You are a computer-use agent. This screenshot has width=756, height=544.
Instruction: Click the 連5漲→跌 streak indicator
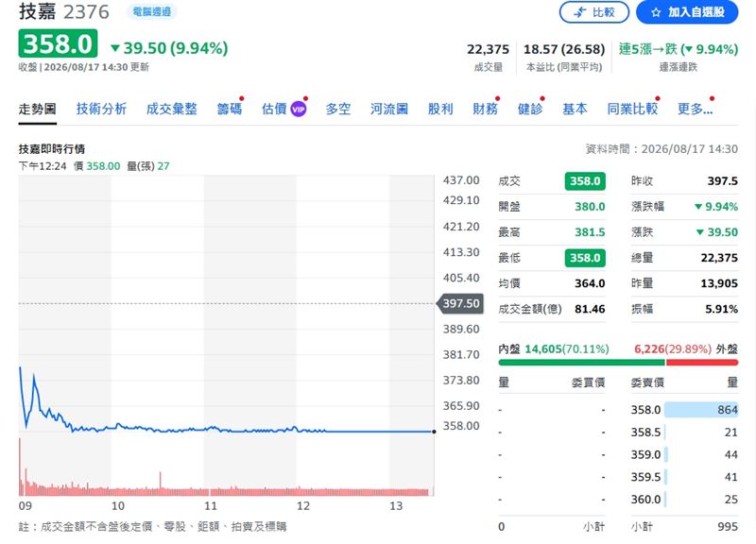(x=679, y=49)
